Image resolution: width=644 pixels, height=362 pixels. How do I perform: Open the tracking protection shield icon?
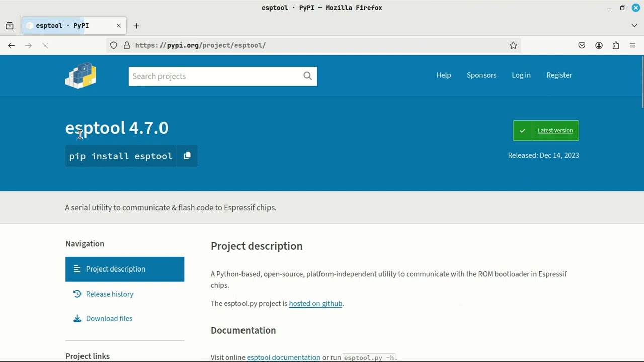[x=114, y=45]
